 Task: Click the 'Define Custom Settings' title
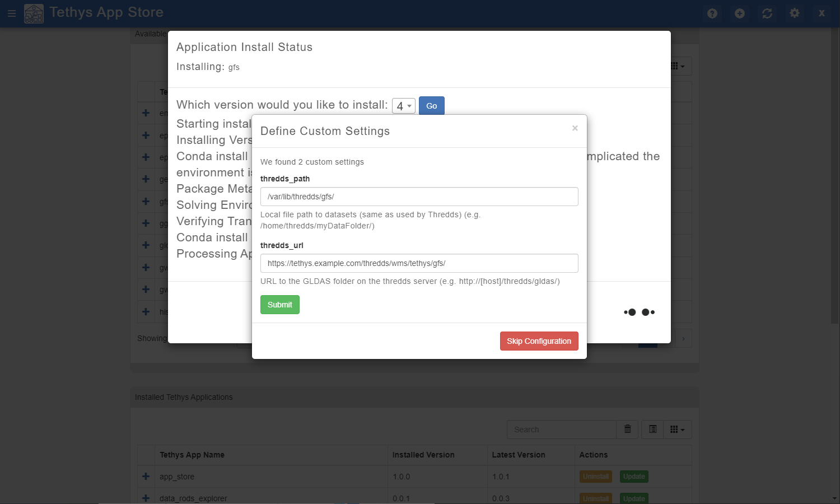pyautogui.click(x=325, y=131)
